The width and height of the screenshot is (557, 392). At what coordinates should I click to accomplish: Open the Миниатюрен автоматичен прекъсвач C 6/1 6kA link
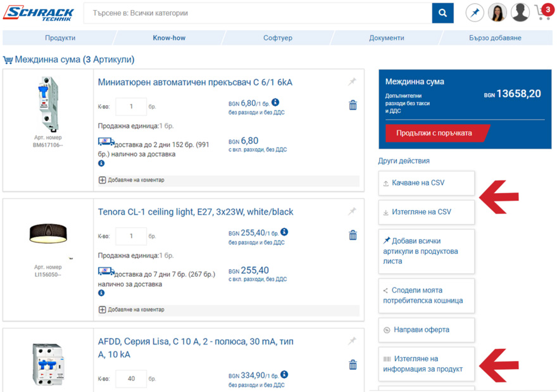(195, 82)
